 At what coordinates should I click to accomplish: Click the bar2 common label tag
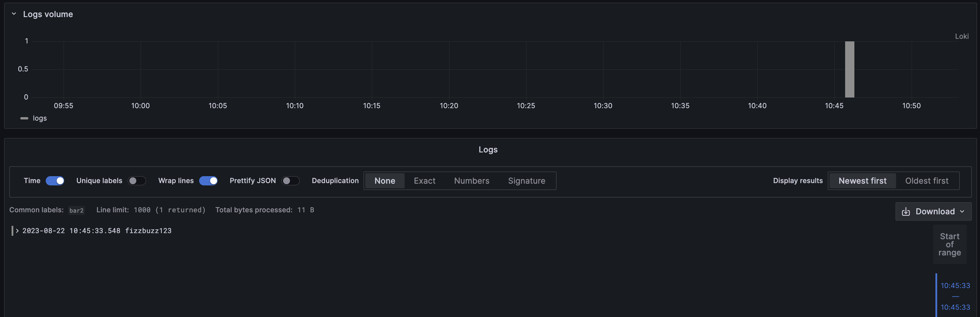click(x=76, y=210)
